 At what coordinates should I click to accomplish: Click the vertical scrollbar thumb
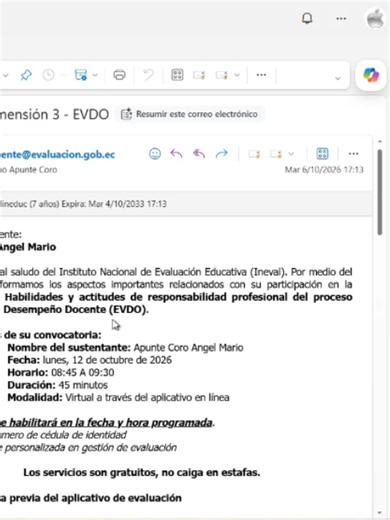pos(380,193)
